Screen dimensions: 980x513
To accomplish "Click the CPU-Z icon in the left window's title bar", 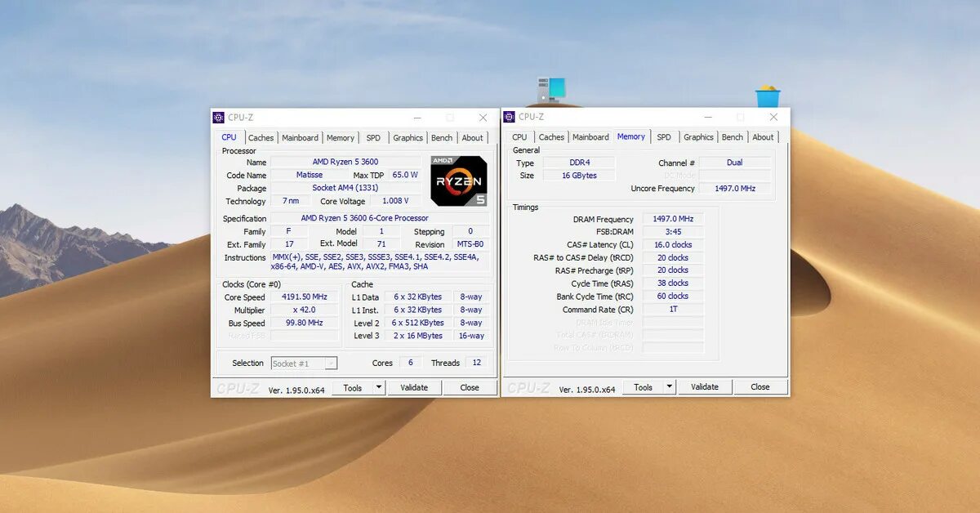I will pyautogui.click(x=218, y=118).
